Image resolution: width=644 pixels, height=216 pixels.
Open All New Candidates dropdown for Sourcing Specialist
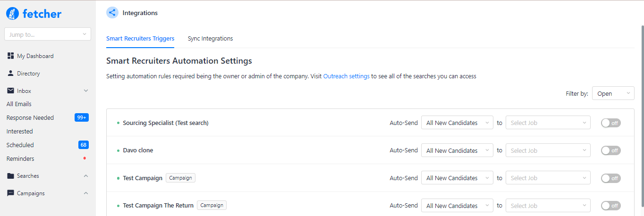[x=457, y=123]
